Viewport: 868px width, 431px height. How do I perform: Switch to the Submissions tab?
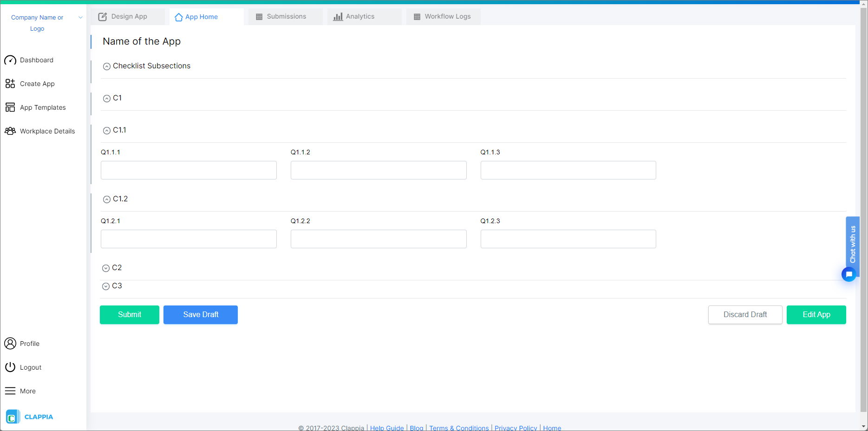285,16
